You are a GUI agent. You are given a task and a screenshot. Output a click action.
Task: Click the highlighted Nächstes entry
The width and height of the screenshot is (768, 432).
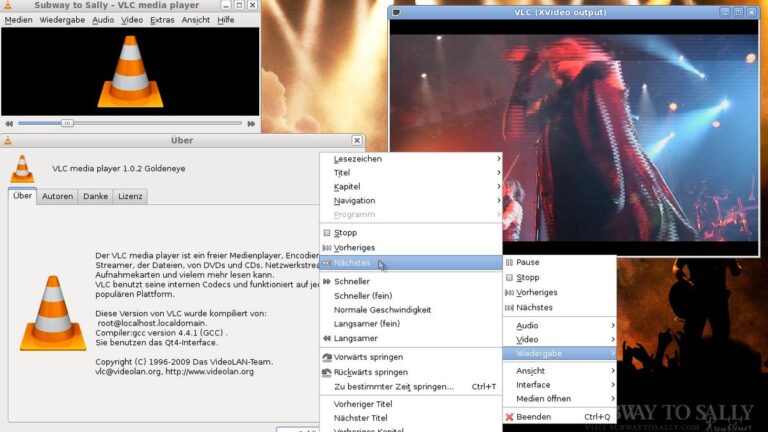click(411, 263)
